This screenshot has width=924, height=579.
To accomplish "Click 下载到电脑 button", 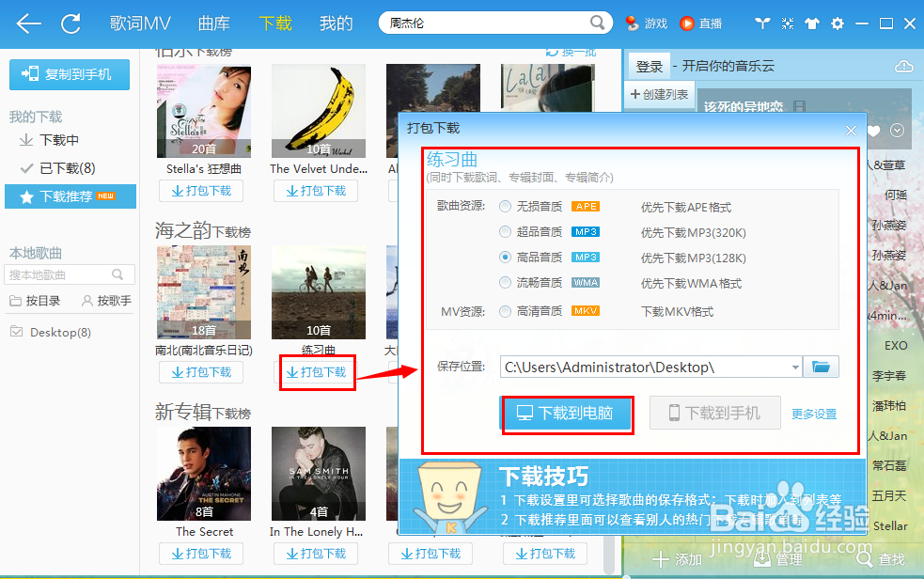I will tap(566, 414).
